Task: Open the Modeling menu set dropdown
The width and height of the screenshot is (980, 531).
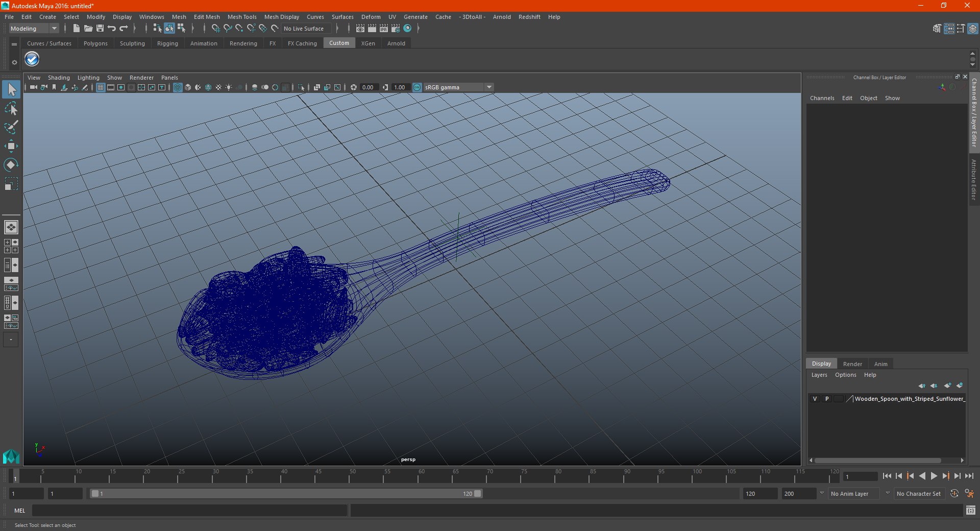Action: pos(34,29)
